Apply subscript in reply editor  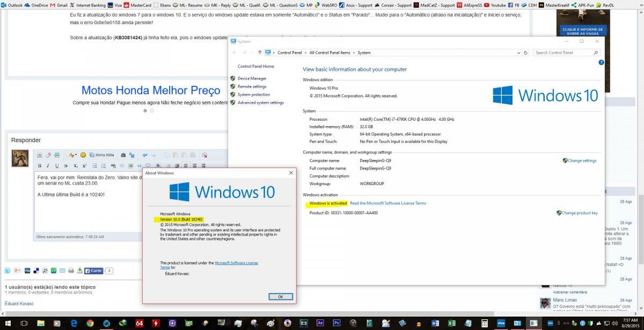tap(76, 166)
